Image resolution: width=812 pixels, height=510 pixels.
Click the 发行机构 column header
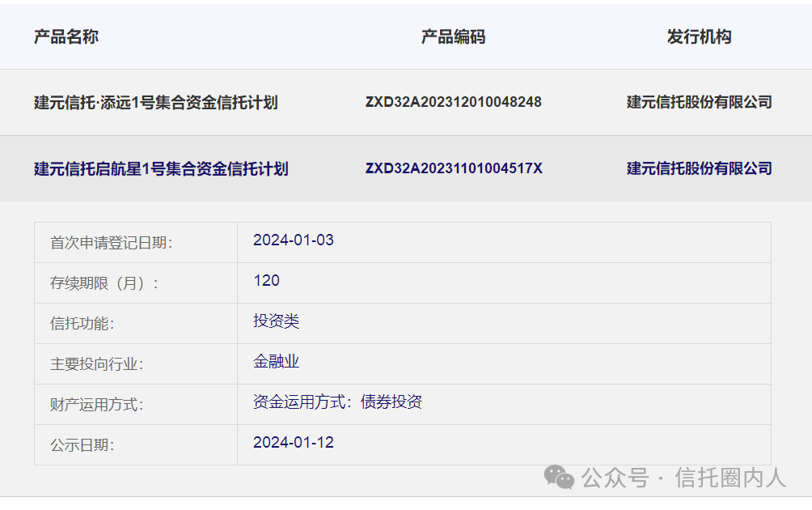(x=699, y=36)
